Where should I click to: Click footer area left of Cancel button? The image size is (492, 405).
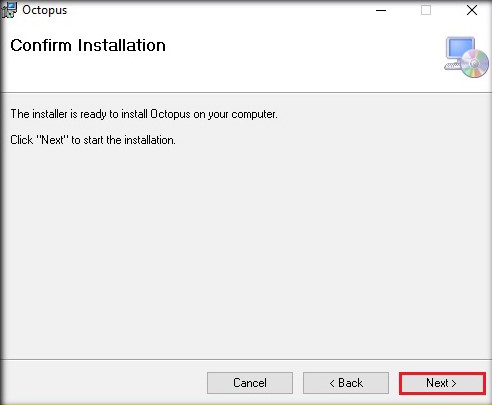point(103,383)
